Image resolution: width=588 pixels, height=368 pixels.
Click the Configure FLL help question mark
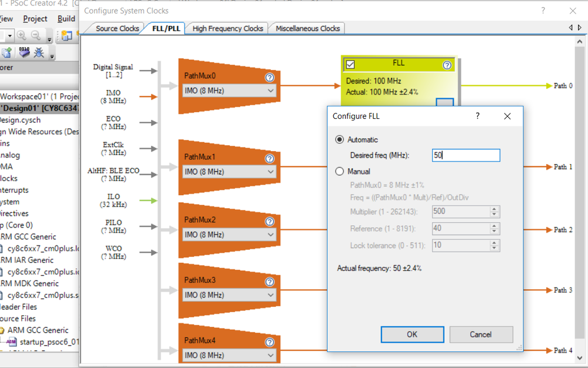477,116
